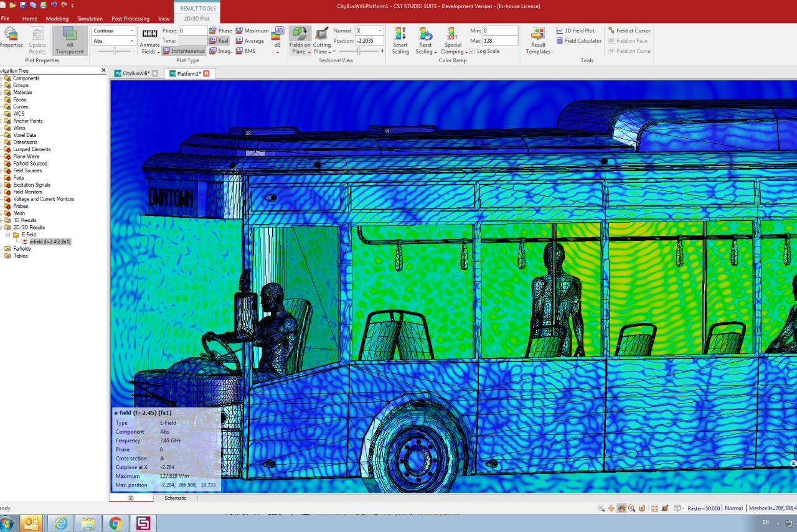Click the color ramp Max input field

coord(500,41)
